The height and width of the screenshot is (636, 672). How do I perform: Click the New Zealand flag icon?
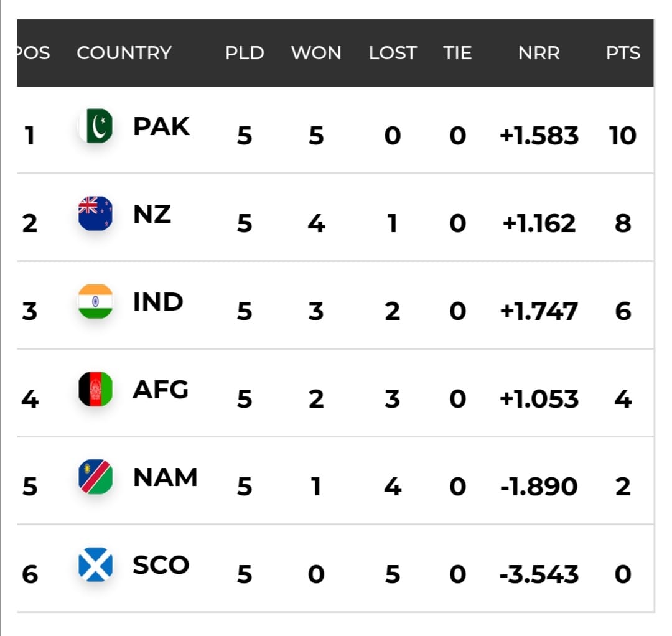pyautogui.click(x=96, y=213)
